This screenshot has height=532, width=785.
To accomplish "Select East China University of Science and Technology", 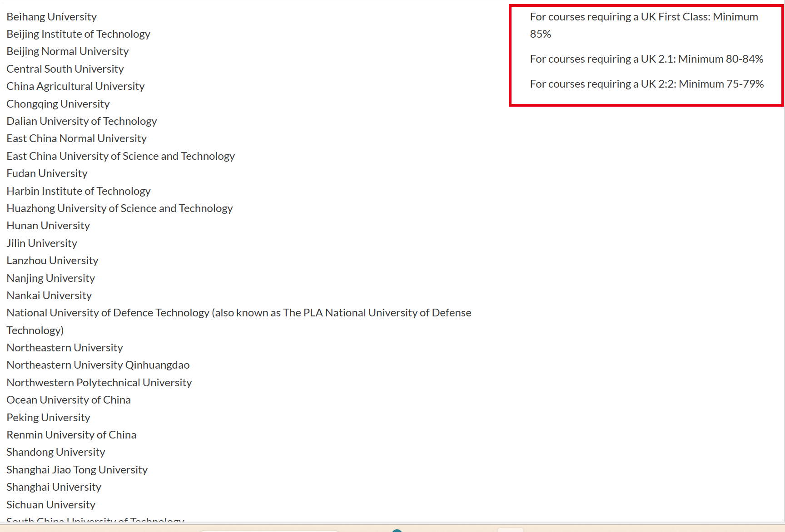I will pyautogui.click(x=120, y=156).
